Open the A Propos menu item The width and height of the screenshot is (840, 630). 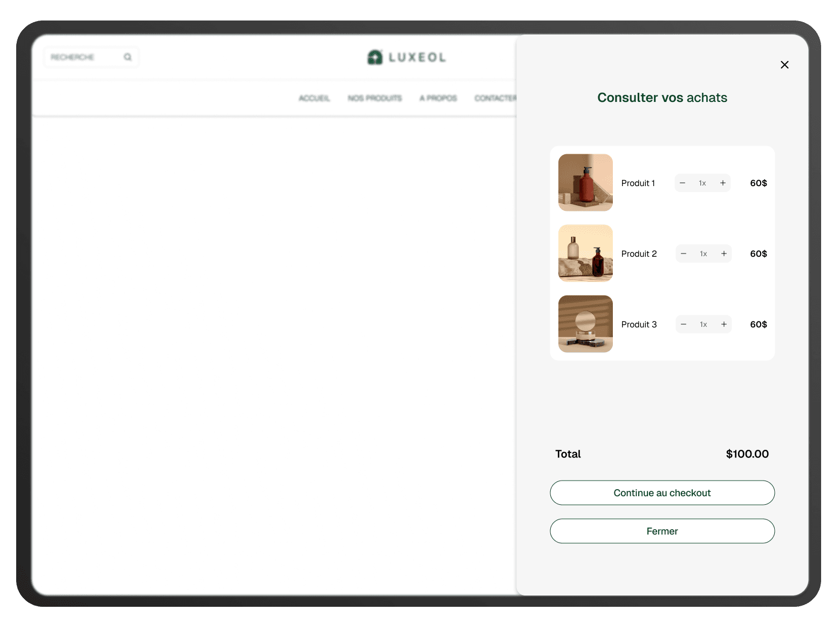[x=439, y=98]
